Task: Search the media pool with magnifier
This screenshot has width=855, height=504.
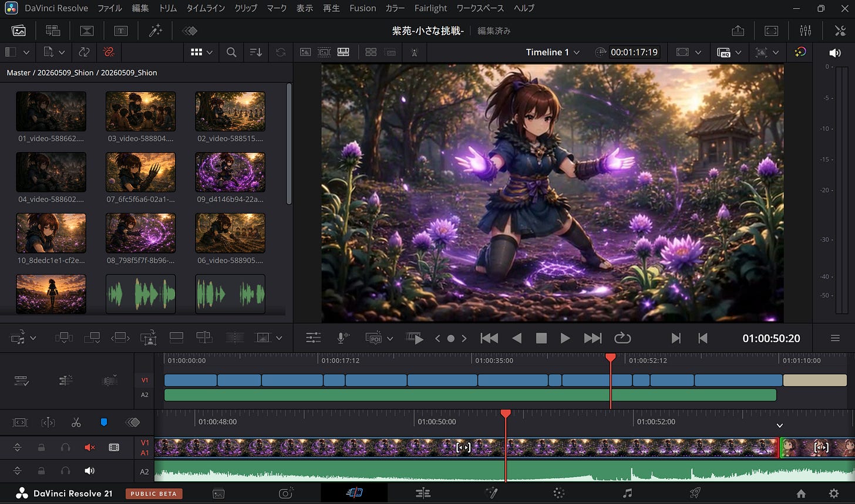Action: click(231, 52)
